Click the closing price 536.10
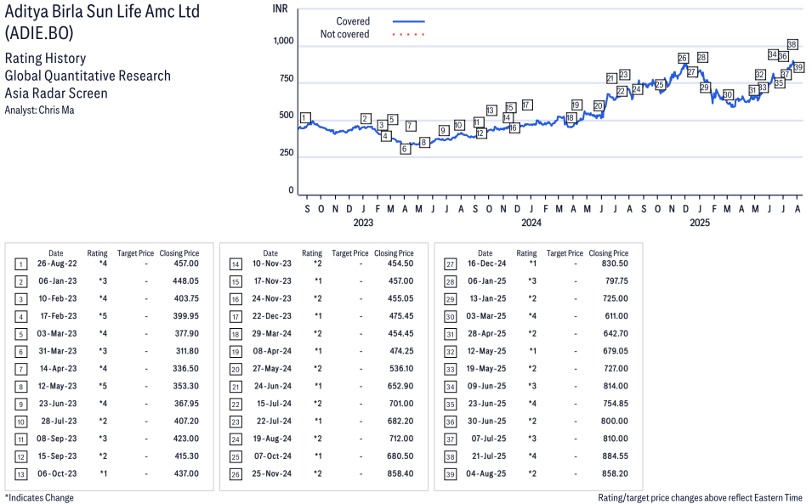This screenshot has width=812, height=504. pos(400,368)
